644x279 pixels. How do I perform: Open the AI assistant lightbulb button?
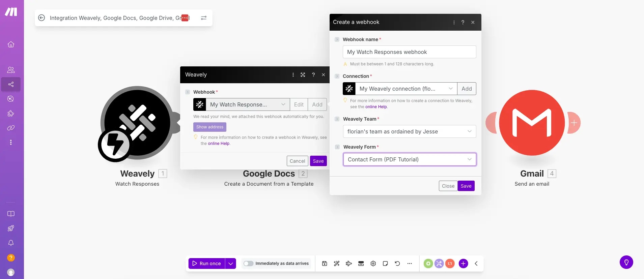[626, 262]
